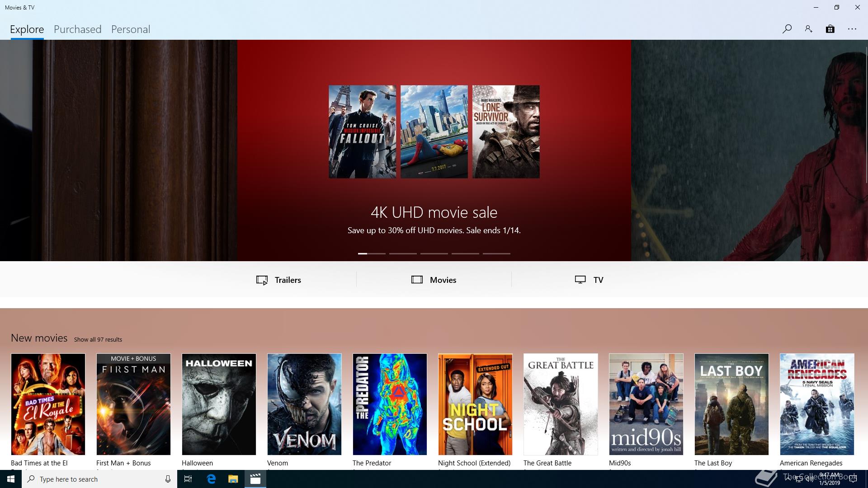Viewport: 868px width, 488px height.
Task: Open File Explorer from taskbar
Action: [x=233, y=479]
